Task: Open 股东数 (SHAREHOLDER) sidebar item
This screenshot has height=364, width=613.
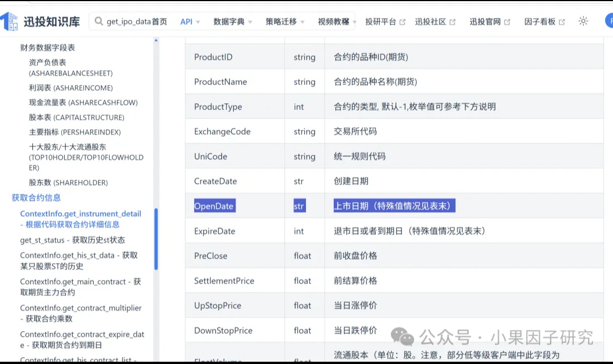Action: 69,183
